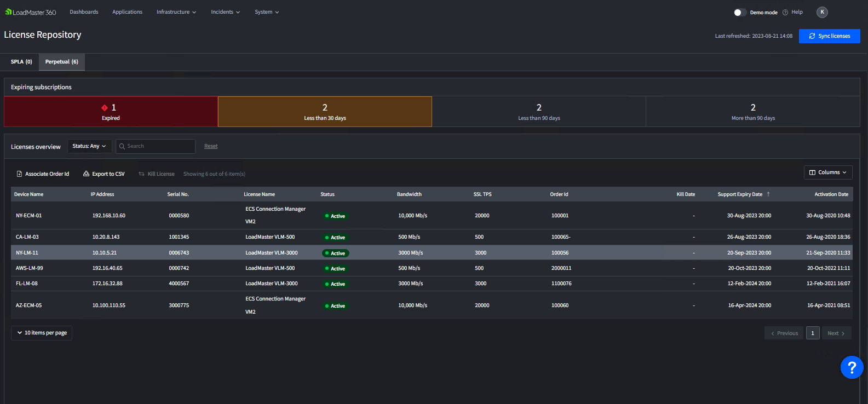Click the Associate Order Id icon
868x404 pixels.
pos(19,174)
